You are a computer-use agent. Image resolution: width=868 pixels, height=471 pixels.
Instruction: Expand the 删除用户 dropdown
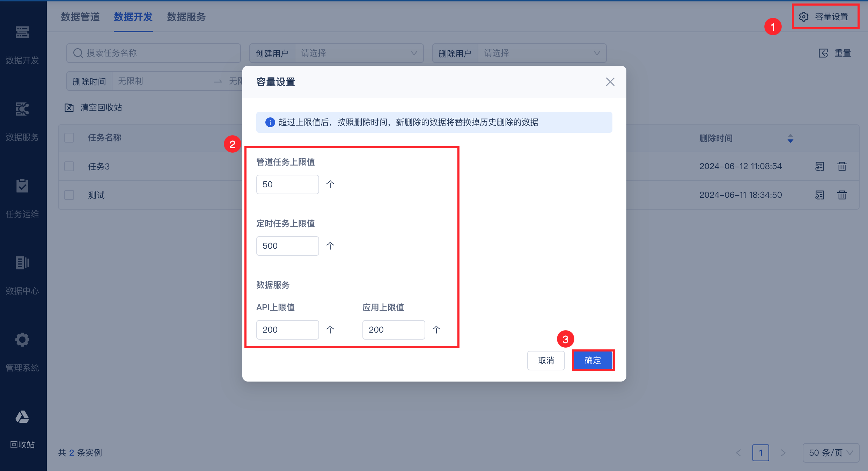pyautogui.click(x=542, y=53)
